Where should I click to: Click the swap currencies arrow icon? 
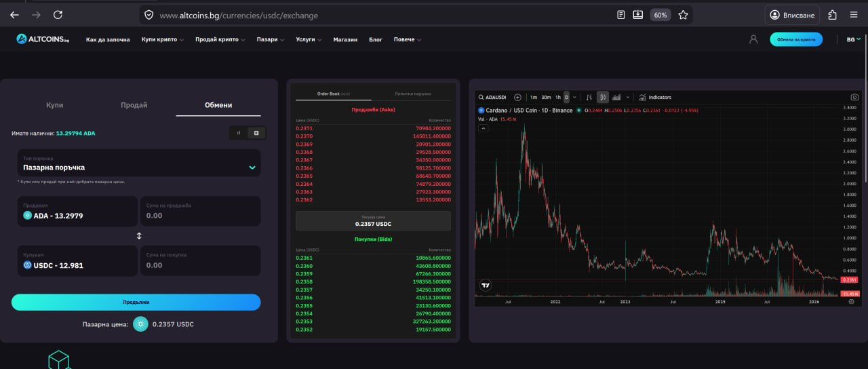click(x=139, y=236)
